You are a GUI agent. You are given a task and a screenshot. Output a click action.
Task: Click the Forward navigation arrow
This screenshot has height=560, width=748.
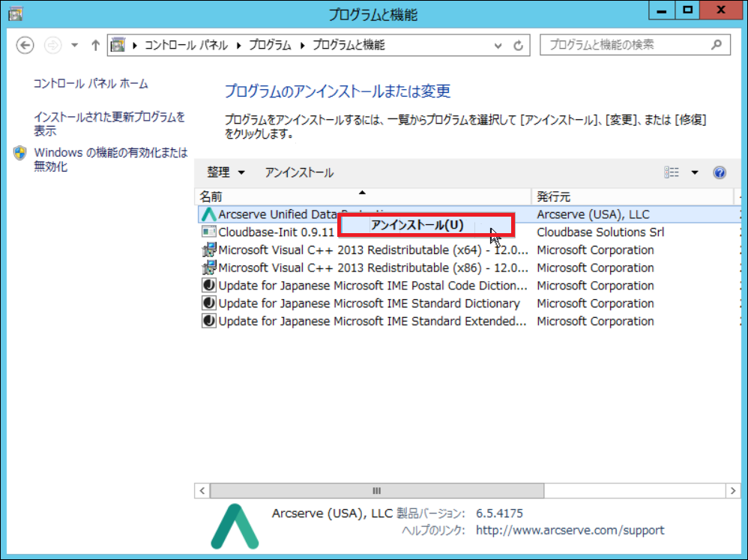pyautogui.click(x=52, y=45)
